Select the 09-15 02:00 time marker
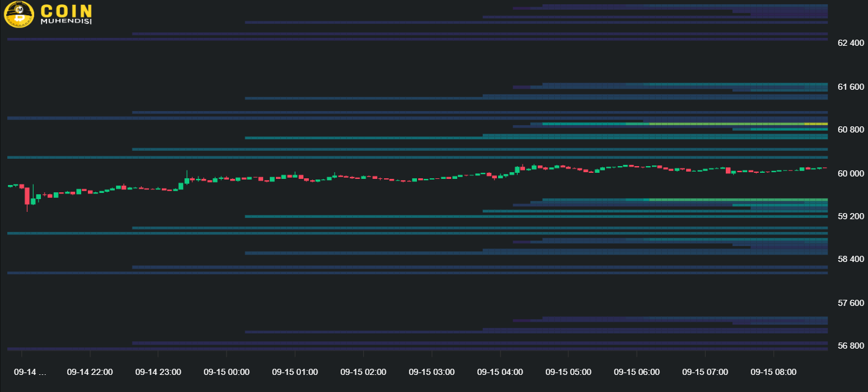Image resolution: width=868 pixels, height=392 pixels. pyautogui.click(x=363, y=372)
